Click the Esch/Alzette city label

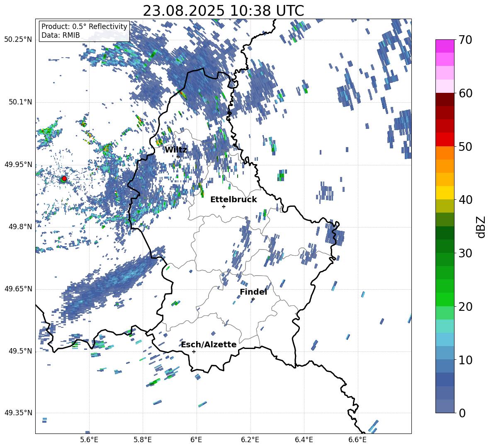tap(209, 344)
